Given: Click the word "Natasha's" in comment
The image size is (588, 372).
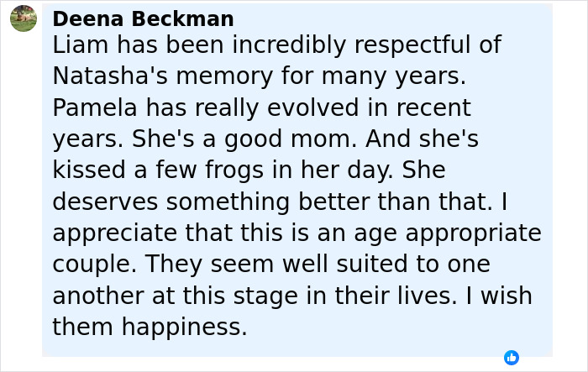Looking at the screenshot, I should [x=110, y=76].
